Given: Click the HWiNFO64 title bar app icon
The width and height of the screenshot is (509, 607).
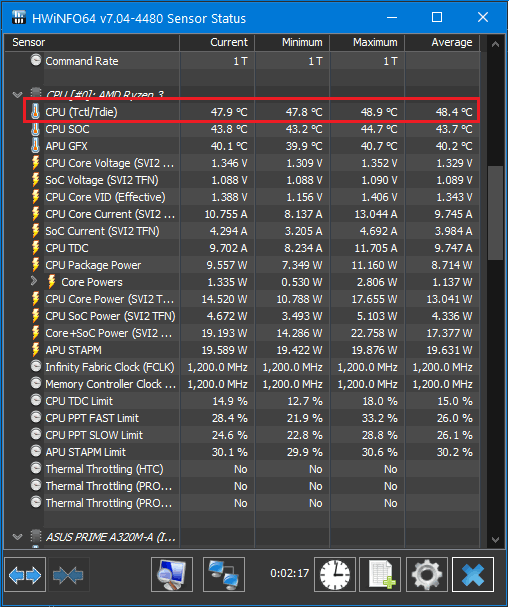Looking at the screenshot, I should pos(19,17).
